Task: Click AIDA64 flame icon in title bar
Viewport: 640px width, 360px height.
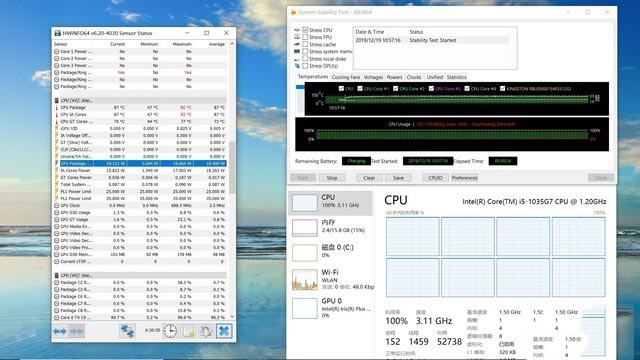Action: (x=293, y=12)
